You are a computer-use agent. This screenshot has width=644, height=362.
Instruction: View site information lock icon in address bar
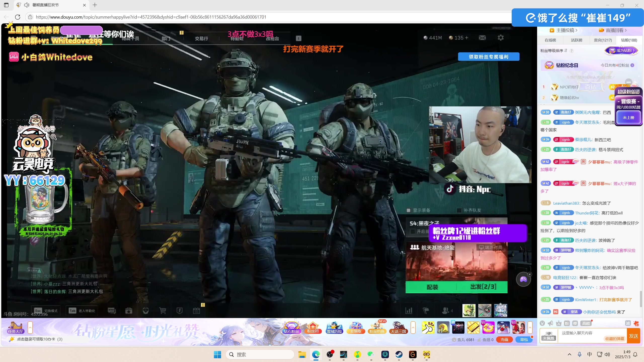pos(30,17)
